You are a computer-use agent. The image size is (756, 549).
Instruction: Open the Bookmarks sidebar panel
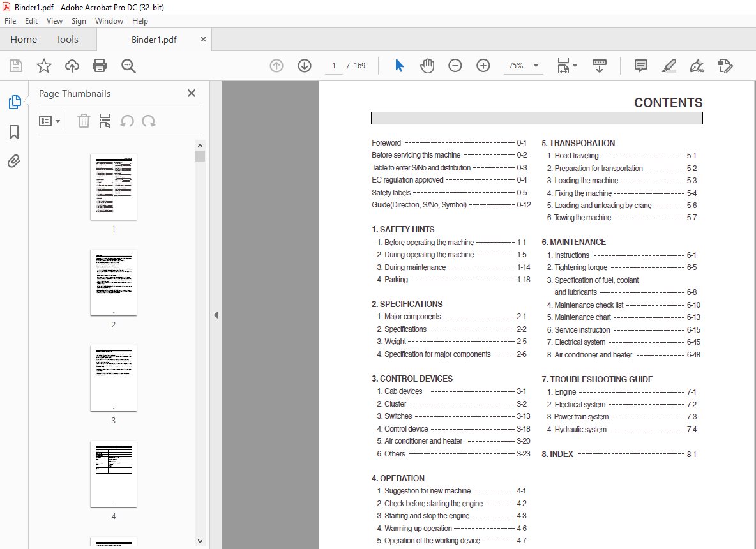click(x=14, y=132)
